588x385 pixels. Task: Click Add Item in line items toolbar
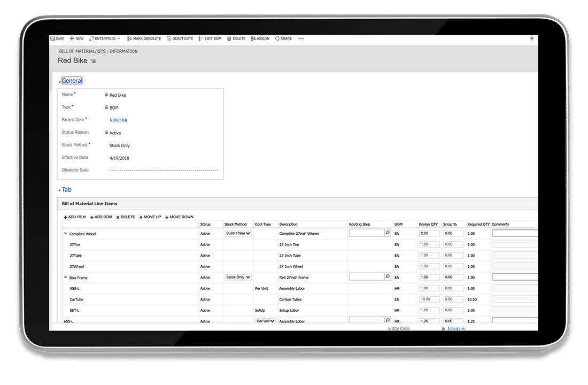tap(75, 217)
